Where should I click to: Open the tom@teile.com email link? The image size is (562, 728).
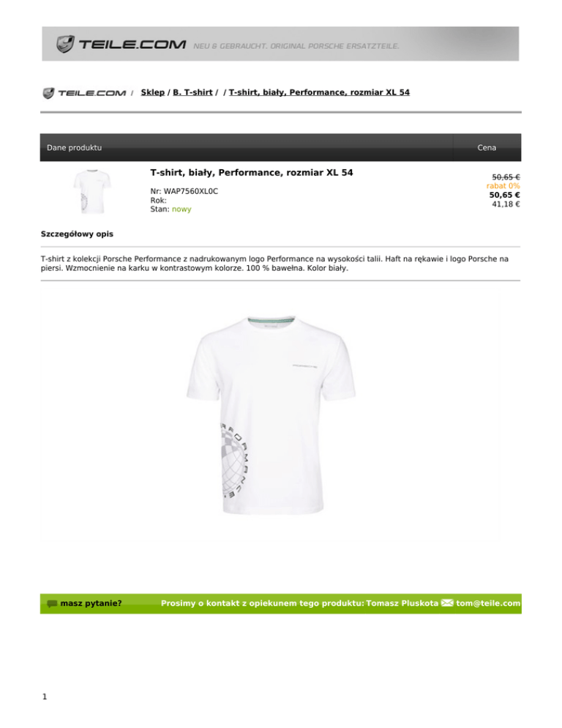(488, 603)
